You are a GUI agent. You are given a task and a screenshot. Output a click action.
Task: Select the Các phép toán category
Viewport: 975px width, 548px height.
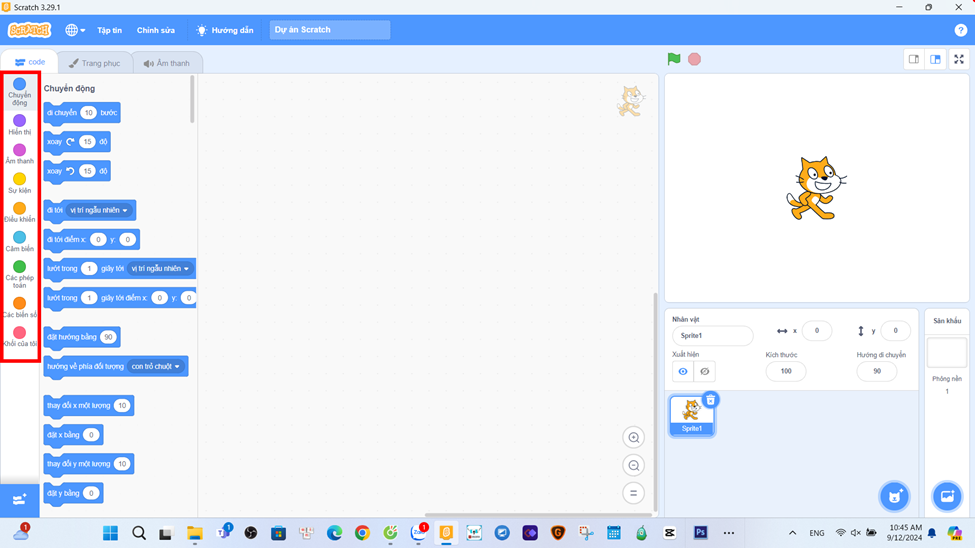point(19,274)
